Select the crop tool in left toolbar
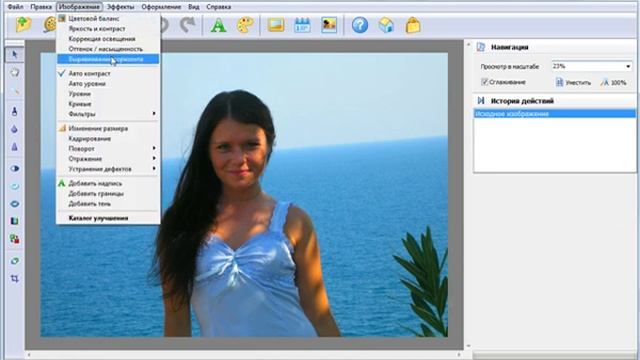Image resolution: width=640 pixels, height=360 pixels. pyautogui.click(x=15, y=279)
